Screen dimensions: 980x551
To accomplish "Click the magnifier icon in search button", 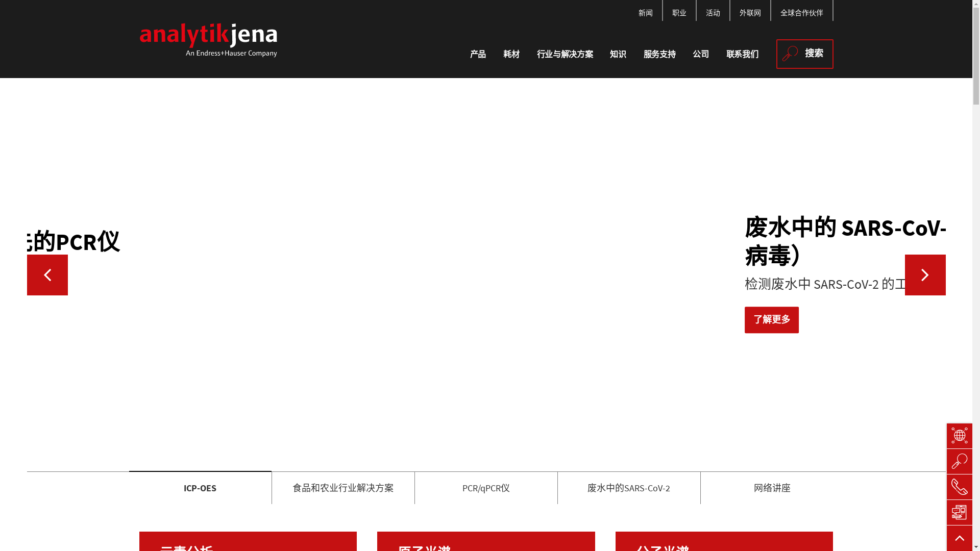I will 790,54.
